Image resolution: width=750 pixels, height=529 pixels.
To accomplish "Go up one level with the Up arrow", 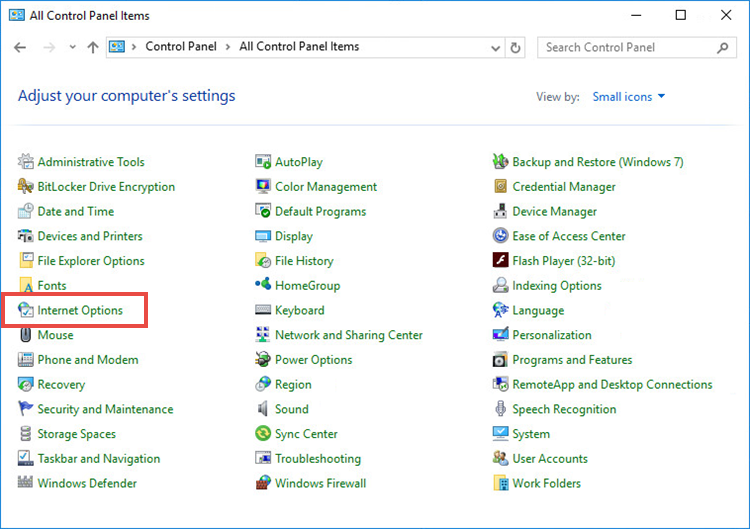I will coord(93,47).
